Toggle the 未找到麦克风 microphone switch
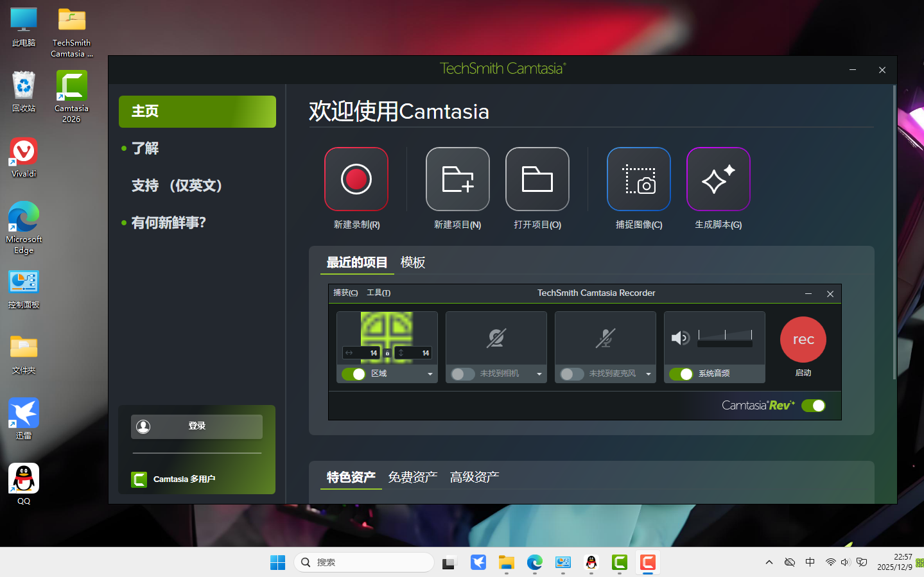 pos(572,374)
